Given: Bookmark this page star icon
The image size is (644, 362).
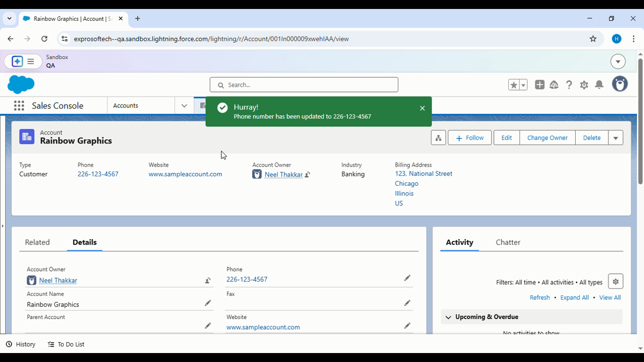Looking at the screenshot, I should (x=593, y=39).
